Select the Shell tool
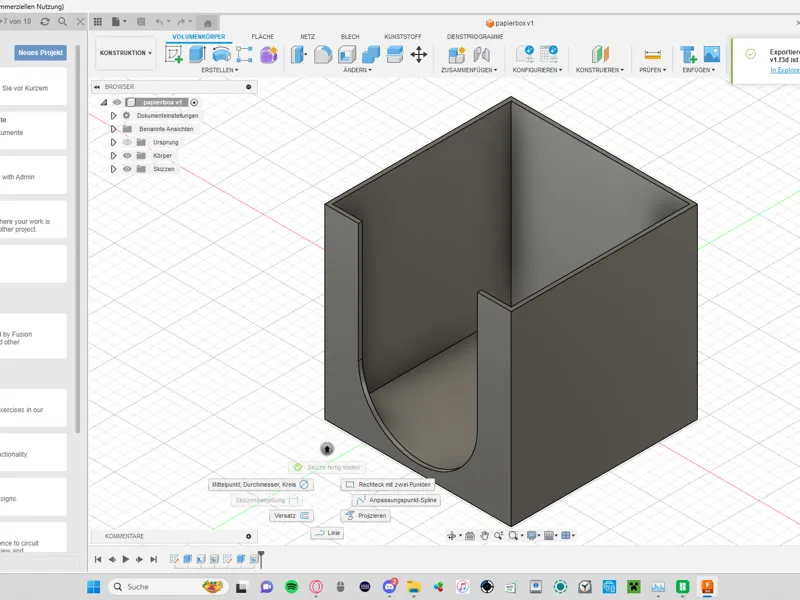The width and height of the screenshot is (800, 600). click(x=347, y=54)
